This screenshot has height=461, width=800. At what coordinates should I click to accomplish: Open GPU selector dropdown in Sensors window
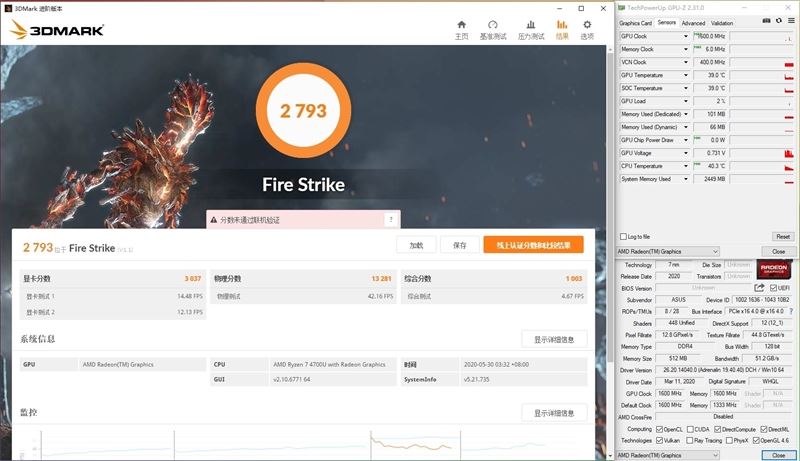tap(668, 251)
